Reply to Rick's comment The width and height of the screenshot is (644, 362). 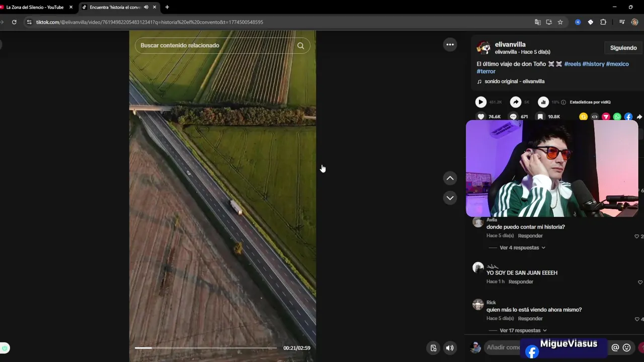tap(530, 319)
